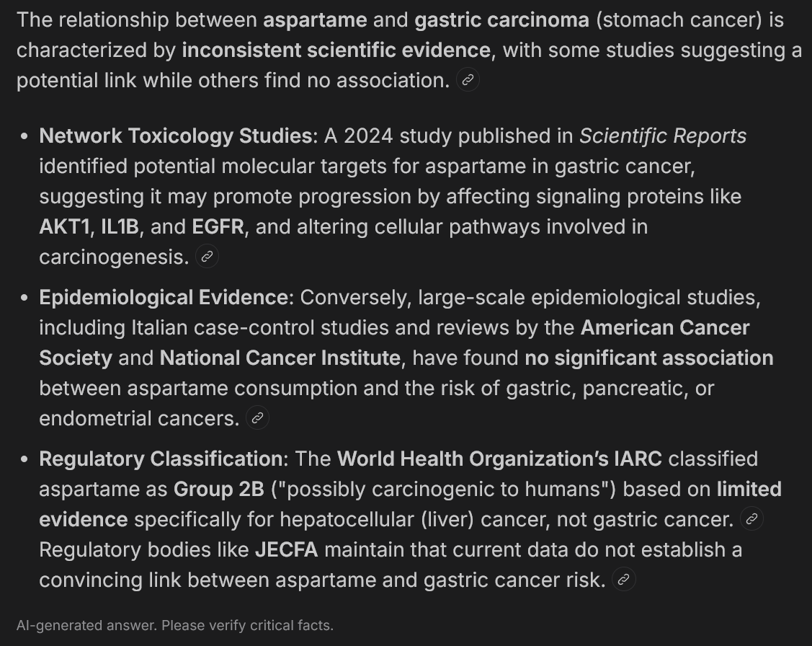Click the bold "JECFA" acronym
This screenshot has width=812, height=646.
(x=286, y=549)
